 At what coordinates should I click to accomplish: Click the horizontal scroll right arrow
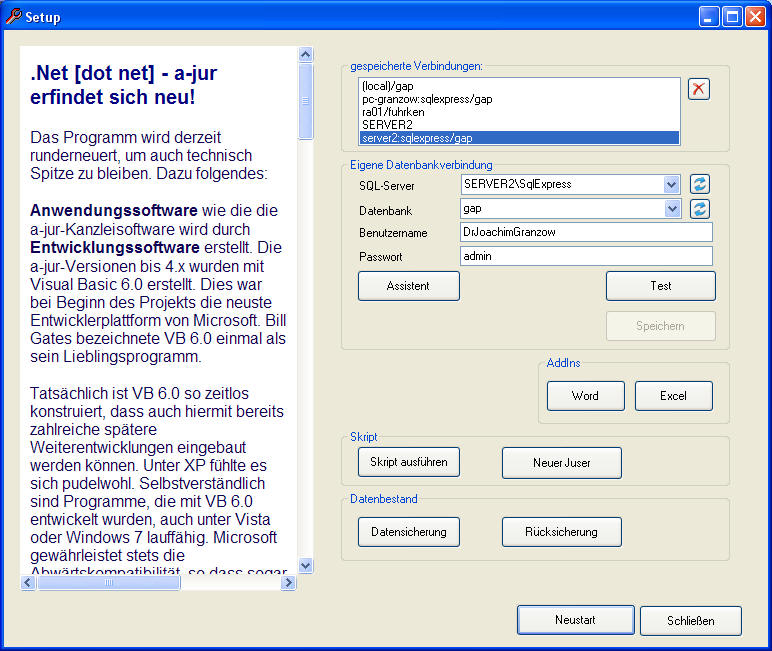pos(288,583)
